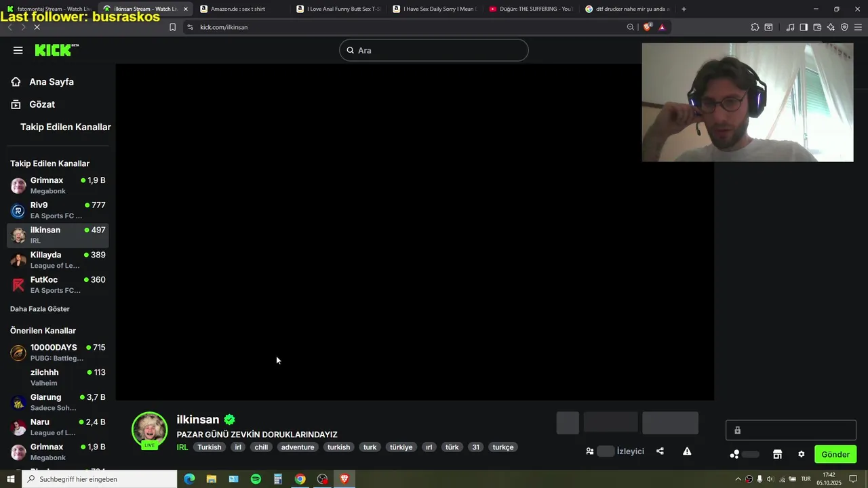
Task: Open Chrome from the taskbar
Action: click(300, 479)
